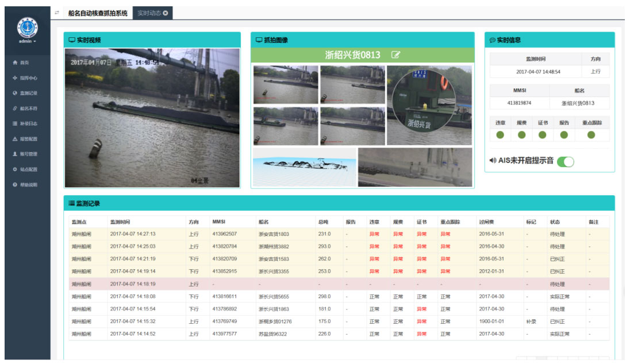This screenshot has height=364, width=630.
Task: Click the 3D ship point-cloud thumbnail
Action: pos(304,167)
